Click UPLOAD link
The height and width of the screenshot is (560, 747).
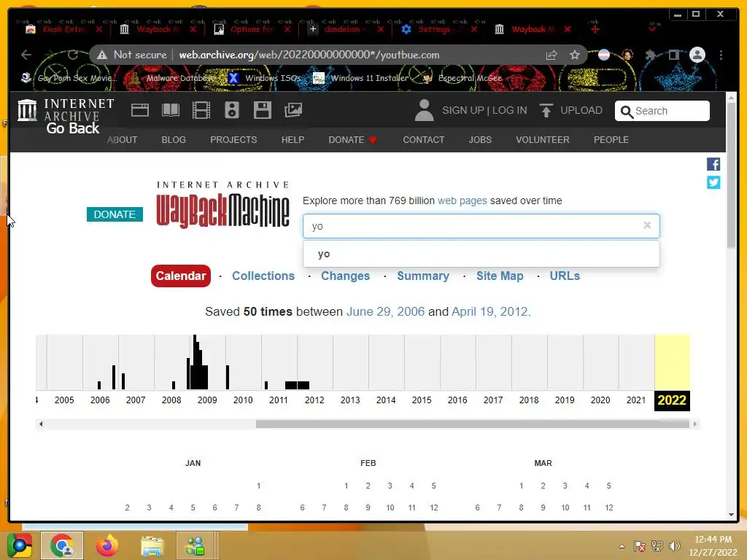click(581, 111)
